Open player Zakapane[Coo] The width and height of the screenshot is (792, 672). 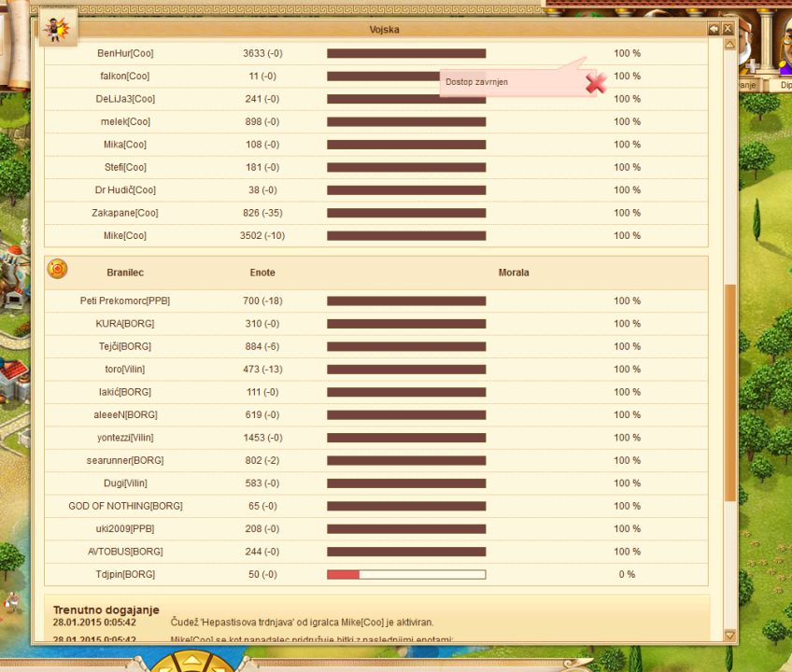pos(125,213)
